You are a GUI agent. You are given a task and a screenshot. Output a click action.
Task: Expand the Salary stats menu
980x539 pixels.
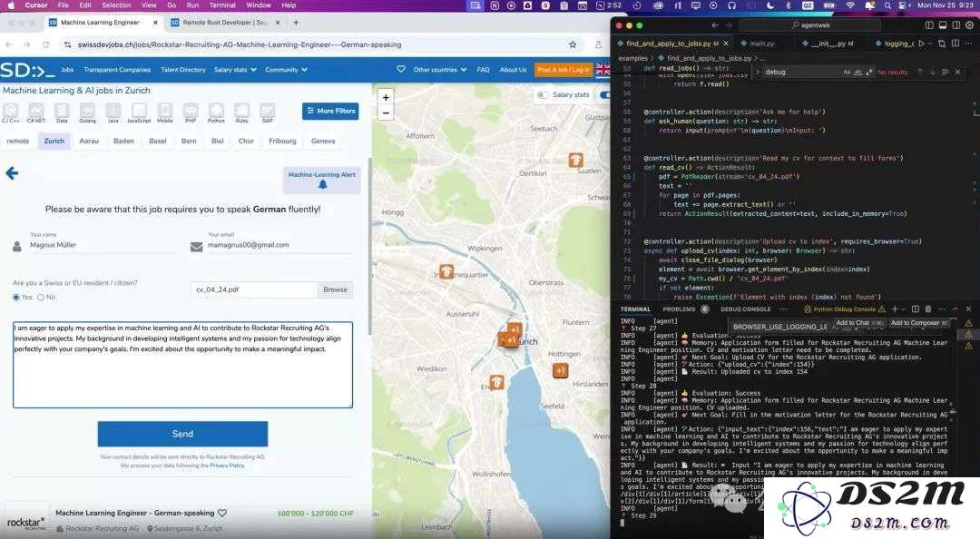[x=235, y=69]
